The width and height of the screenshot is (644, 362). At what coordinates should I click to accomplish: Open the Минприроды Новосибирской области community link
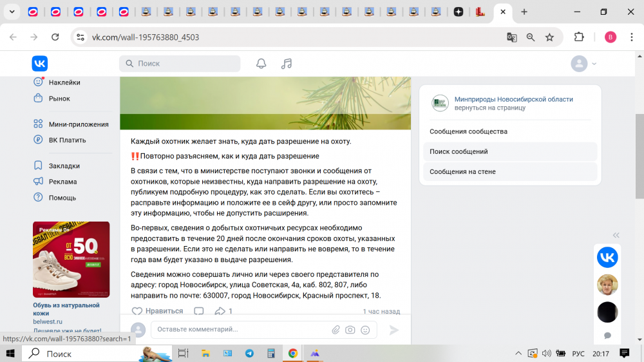click(513, 99)
